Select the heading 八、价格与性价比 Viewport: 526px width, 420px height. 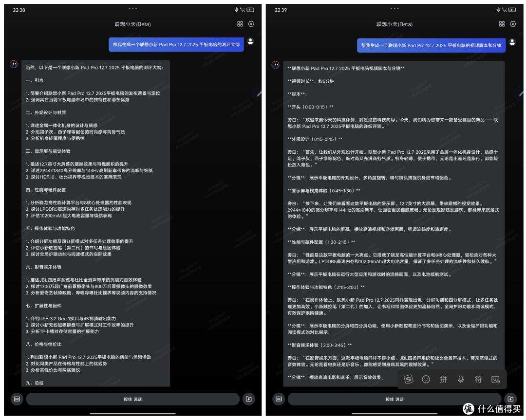[x=43, y=344]
